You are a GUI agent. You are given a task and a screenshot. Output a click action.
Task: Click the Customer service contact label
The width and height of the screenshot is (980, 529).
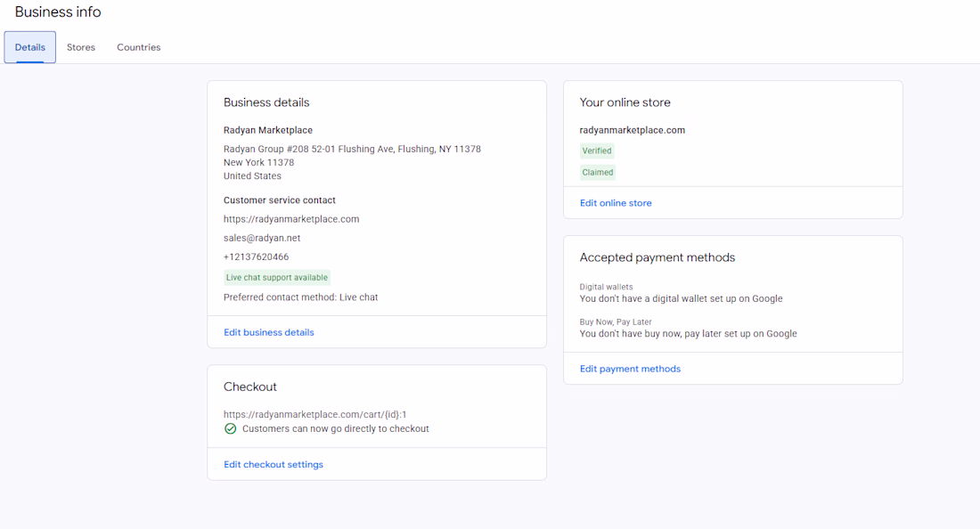280,199
